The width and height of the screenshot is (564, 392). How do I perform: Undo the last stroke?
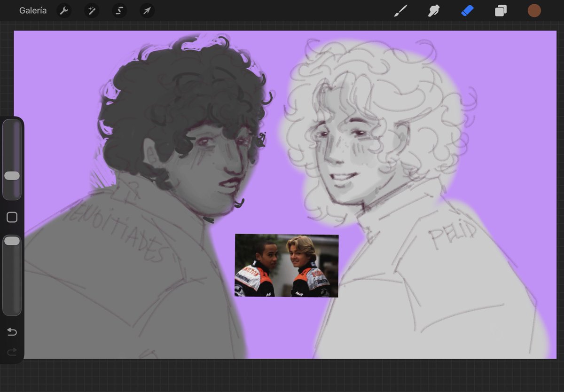click(12, 332)
